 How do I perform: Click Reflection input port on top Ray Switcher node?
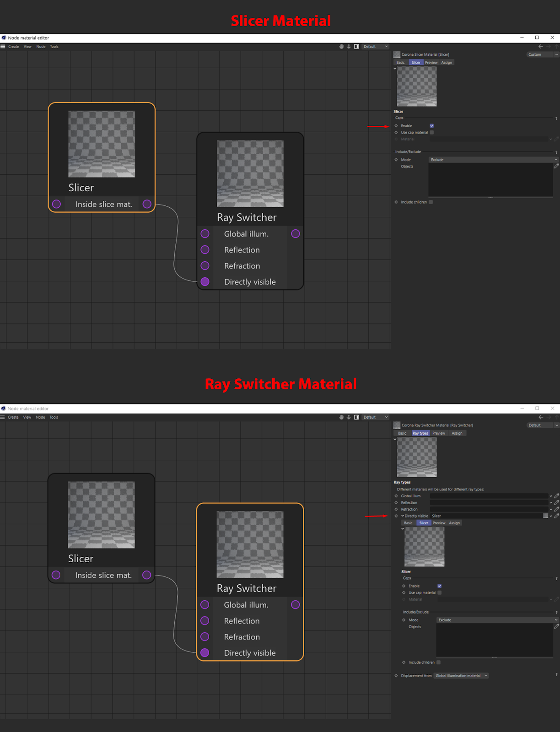205,250
